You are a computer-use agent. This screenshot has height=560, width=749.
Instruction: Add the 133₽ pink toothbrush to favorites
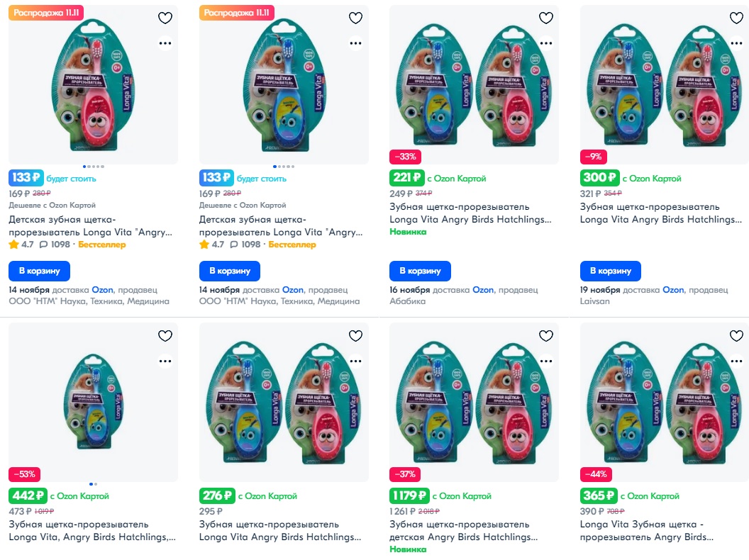click(x=165, y=18)
